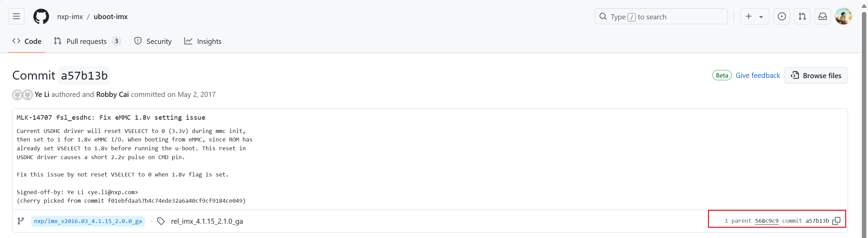This screenshot has height=238, width=868.
Task: Go to the Security tab
Action: point(153,41)
